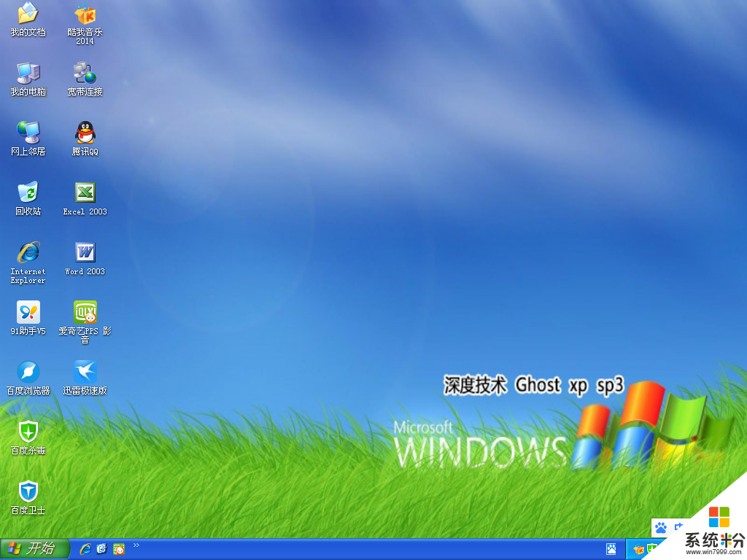Open 百度卫士 security shortcut
The width and height of the screenshot is (747, 560).
coord(28,492)
